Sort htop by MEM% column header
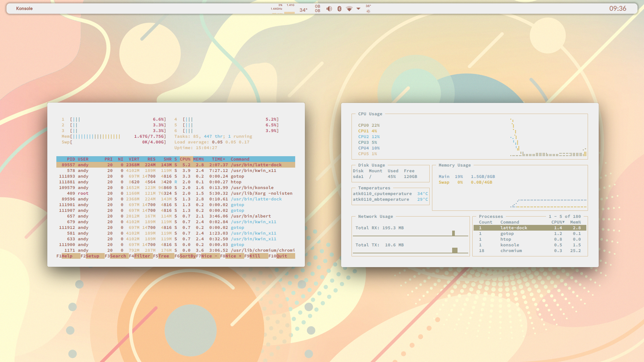 point(199,159)
